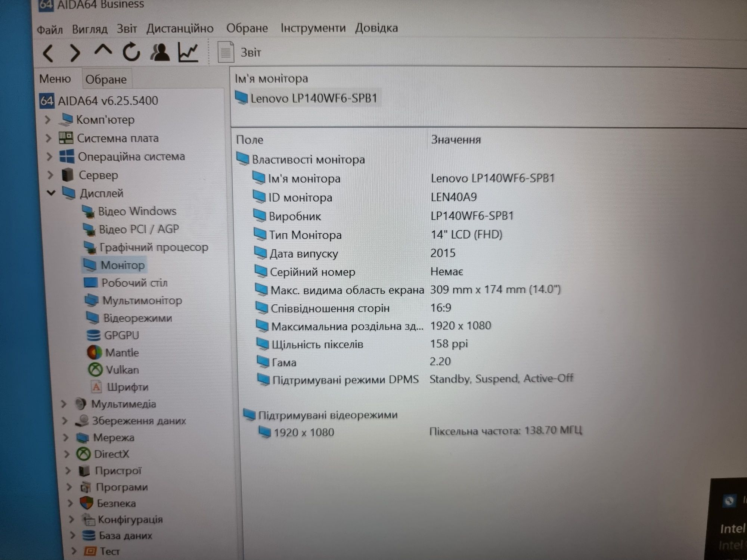The width and height of the screenshot is (747, 560).
Task: Click the DirectX Xbox icon
Action: [x=84, y=454]
